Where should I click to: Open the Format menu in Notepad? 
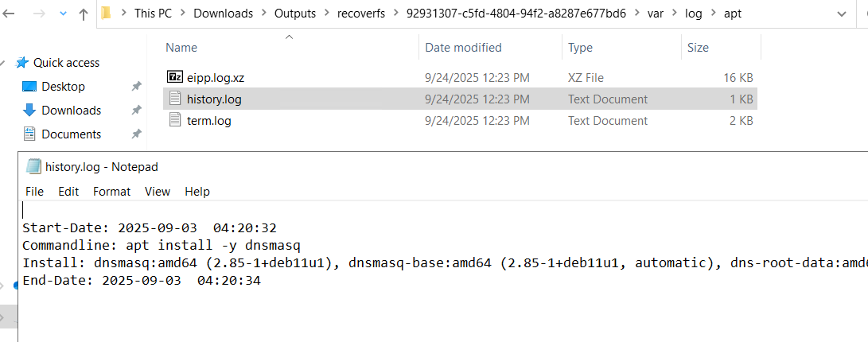coord(111,191)
